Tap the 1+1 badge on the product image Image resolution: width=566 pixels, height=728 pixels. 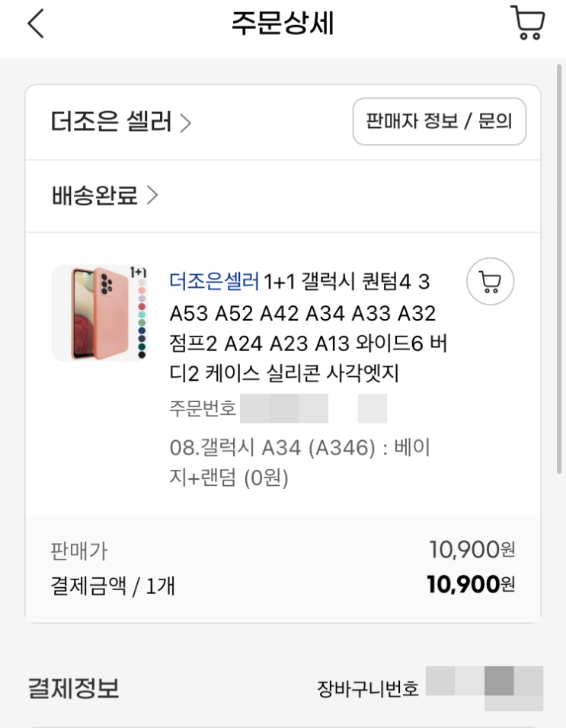click(138, 272)
